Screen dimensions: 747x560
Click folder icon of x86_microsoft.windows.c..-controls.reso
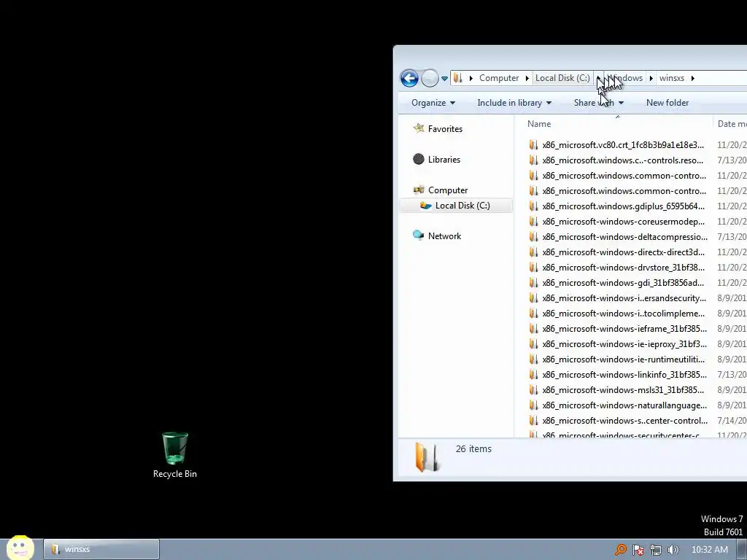click(x=533, y=160)
